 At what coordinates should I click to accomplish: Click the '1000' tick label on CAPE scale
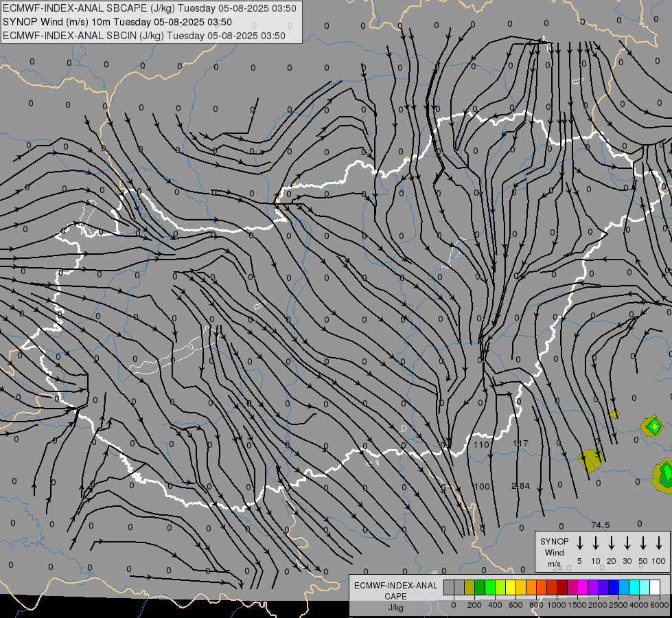[556, 605]
